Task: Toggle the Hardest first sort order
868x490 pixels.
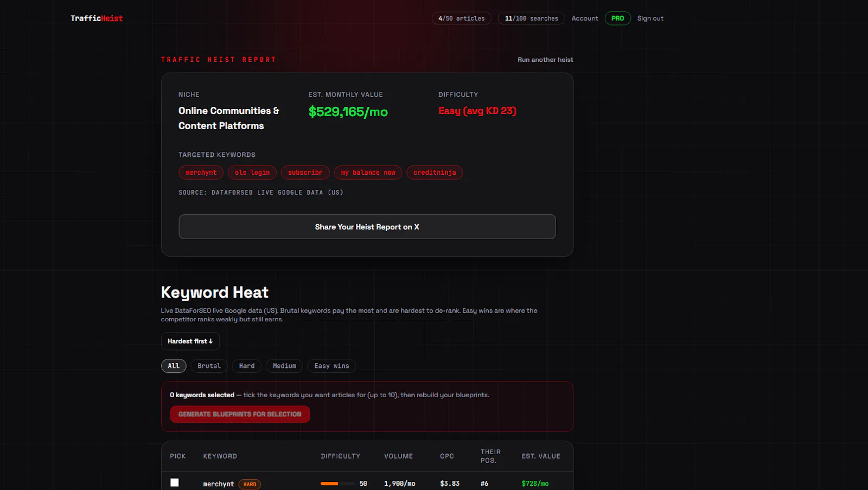Action: (x=190, y=341)
